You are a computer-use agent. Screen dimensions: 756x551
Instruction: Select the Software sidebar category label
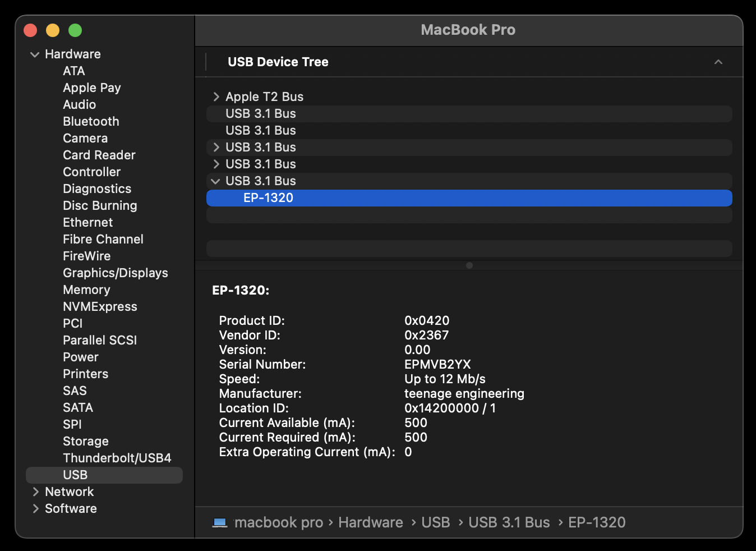[x=71, y=509]
